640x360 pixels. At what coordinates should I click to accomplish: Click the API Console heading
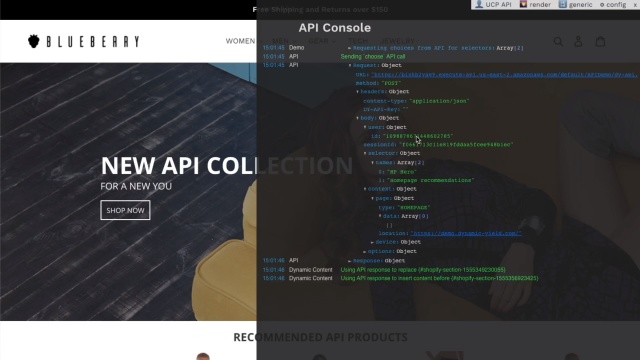[335, 28]
